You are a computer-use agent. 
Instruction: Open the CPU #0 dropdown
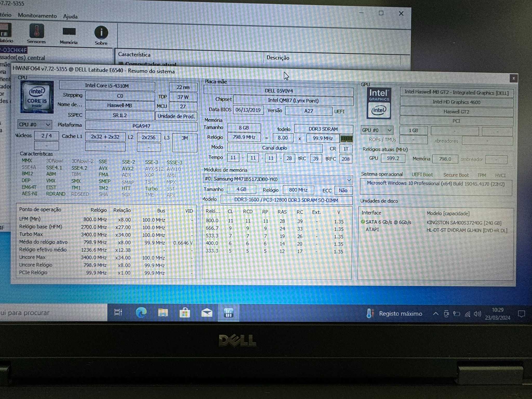35,124
